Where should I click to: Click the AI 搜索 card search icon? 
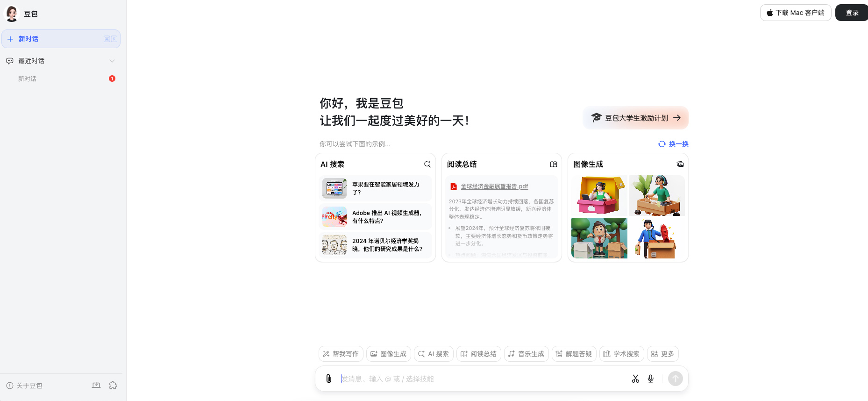click(427, 164)
